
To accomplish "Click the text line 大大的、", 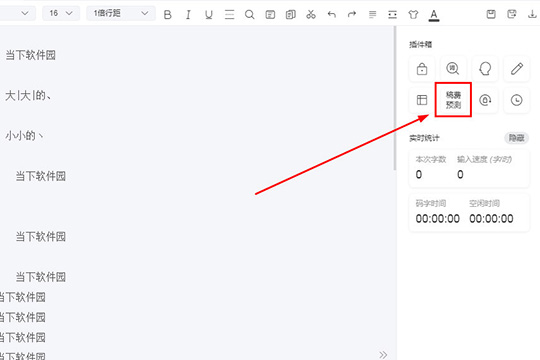I will [x=28, y=95].
